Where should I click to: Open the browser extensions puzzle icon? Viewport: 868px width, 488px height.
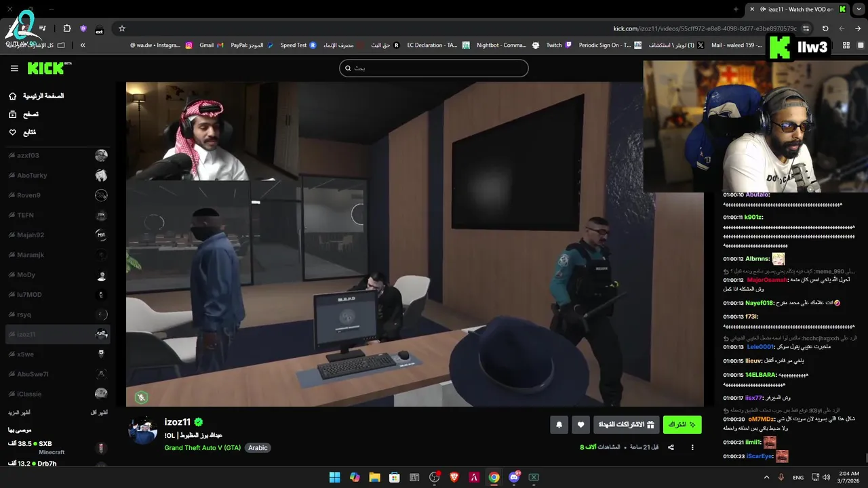pos(66,28)
